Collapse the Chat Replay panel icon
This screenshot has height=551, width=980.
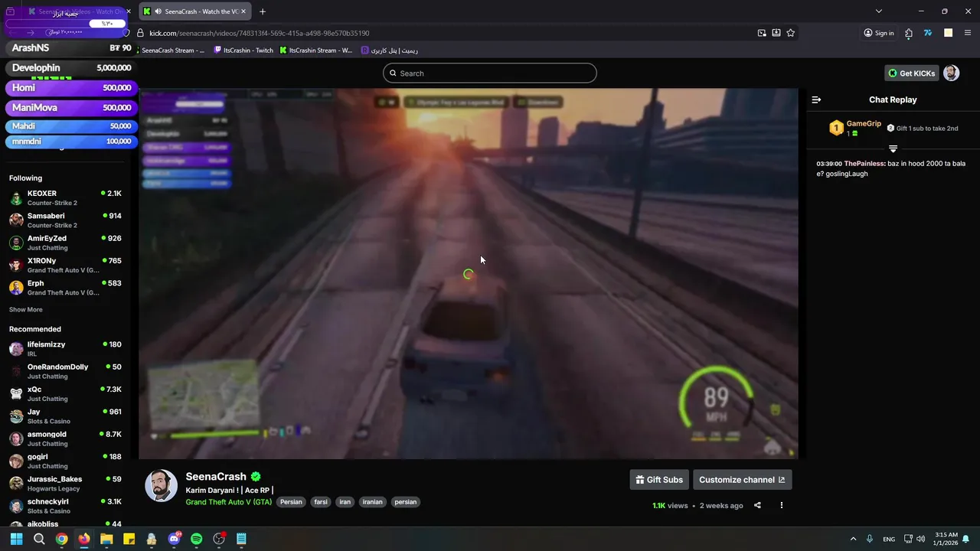click(816, 99)
